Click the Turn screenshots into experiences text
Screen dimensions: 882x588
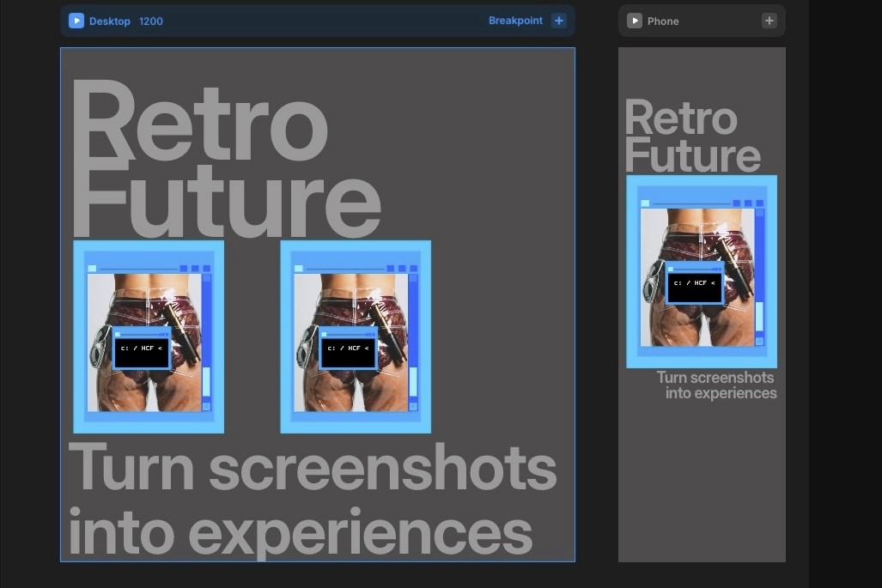click(313, 496)
